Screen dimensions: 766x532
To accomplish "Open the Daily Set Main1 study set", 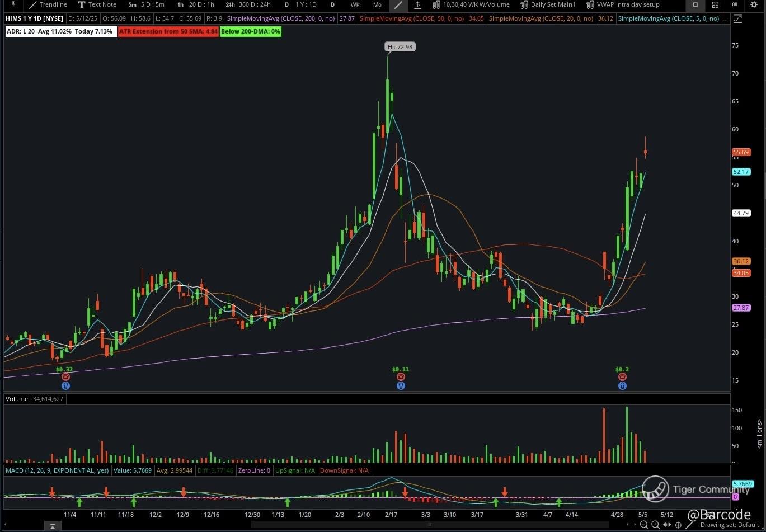I will click(x=548, y=4).
